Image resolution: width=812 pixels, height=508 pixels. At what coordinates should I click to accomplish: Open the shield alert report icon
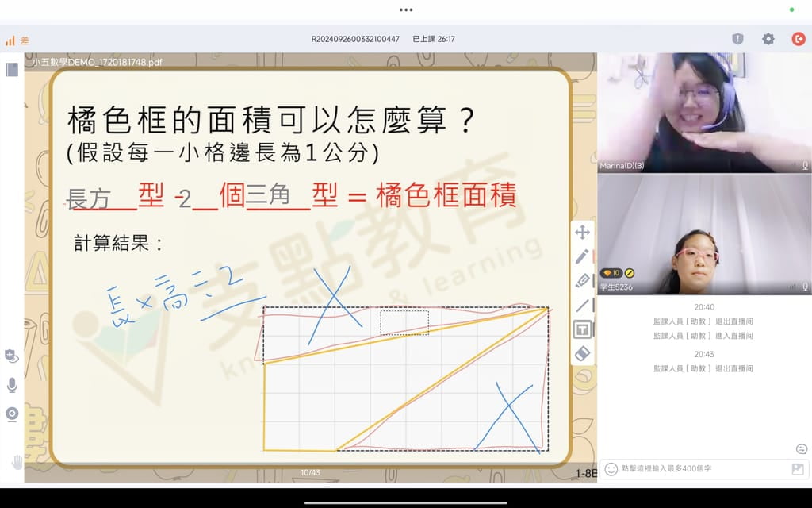click(737, 38)
